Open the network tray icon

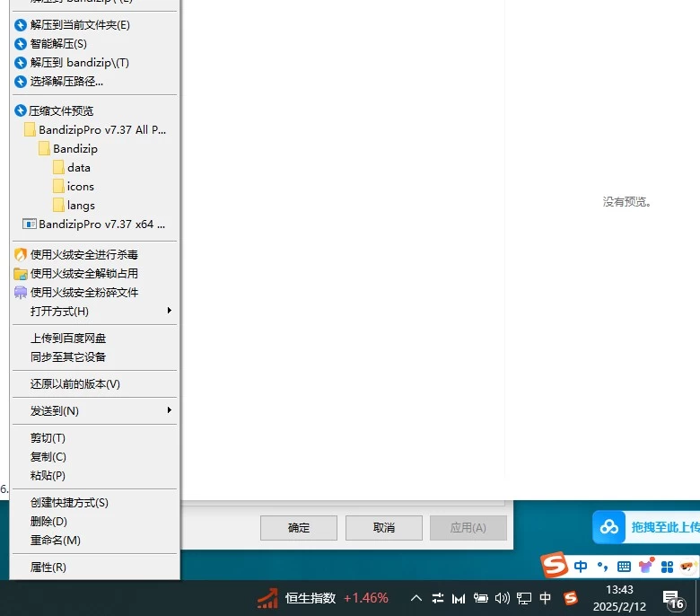click(524, 599)
